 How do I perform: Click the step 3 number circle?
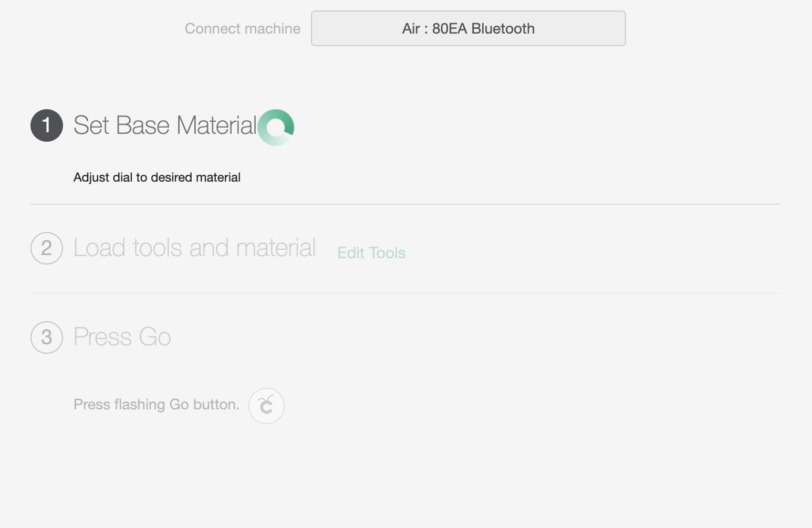[x=47, y=337]
